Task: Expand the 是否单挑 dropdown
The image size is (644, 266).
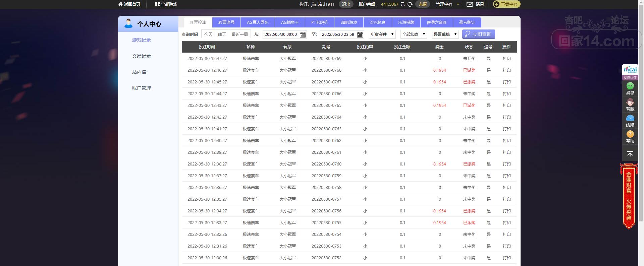Action: tap(445, 34)
